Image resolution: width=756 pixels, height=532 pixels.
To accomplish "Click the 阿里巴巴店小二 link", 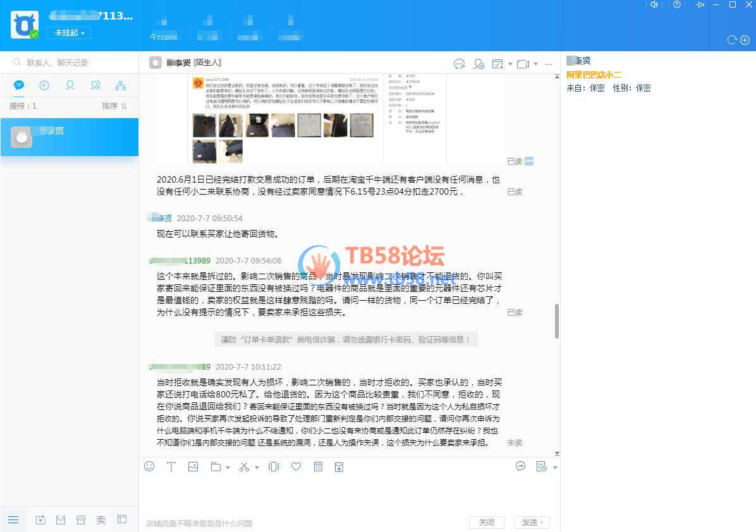I will [594, 75].
